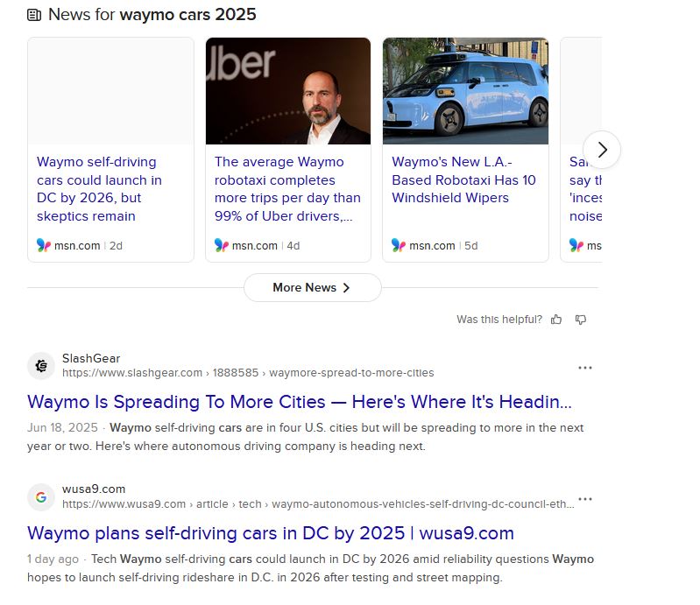The height and width of the screenshot is (605, 700).
Task: Click the wusa9.com site favicon
Action: pos(41,497)
